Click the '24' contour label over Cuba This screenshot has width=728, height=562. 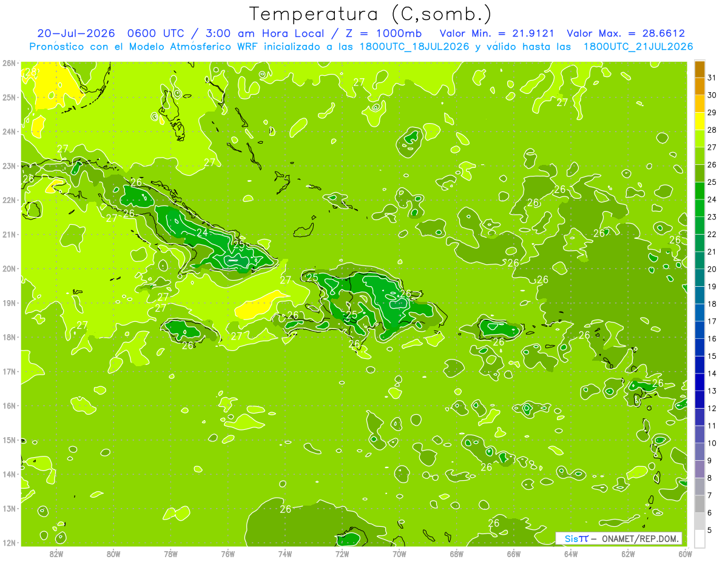click(x=202, y=232)
